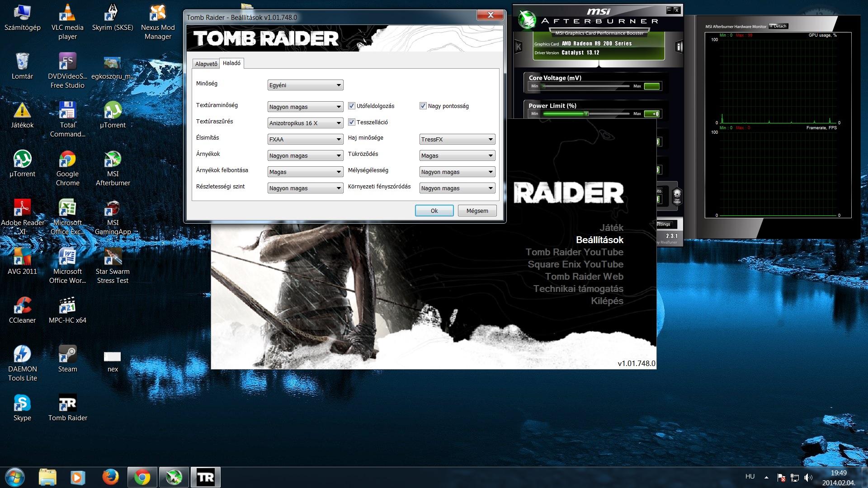Open the volume control in the system tray
This screenshot has height=488, width=868.
point(808,477)
